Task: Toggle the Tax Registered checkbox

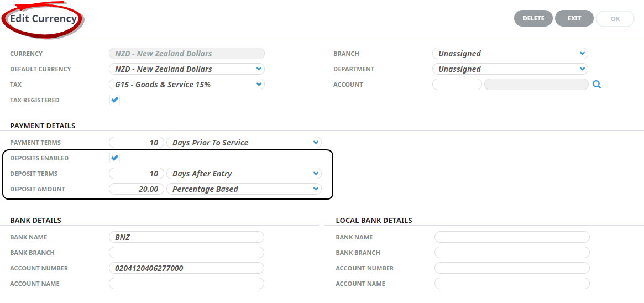Action: pyautogui.click(x=115, y=100)
